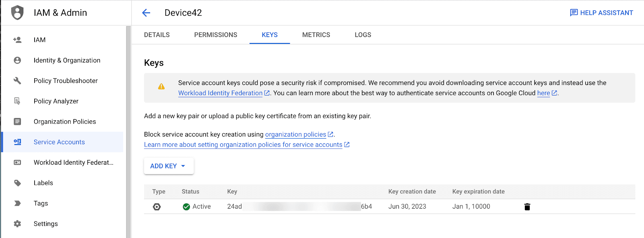
Task: Click the Service Accounts key icon
Action: point(17,142)
